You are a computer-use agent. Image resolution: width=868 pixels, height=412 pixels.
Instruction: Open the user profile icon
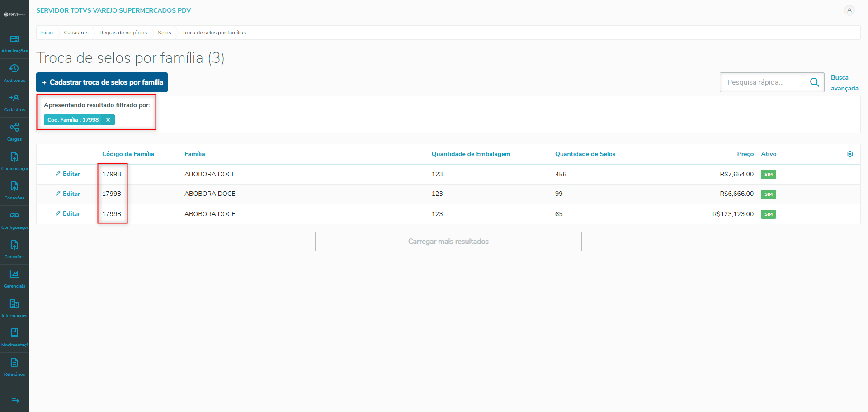click(x=849, y=10)
